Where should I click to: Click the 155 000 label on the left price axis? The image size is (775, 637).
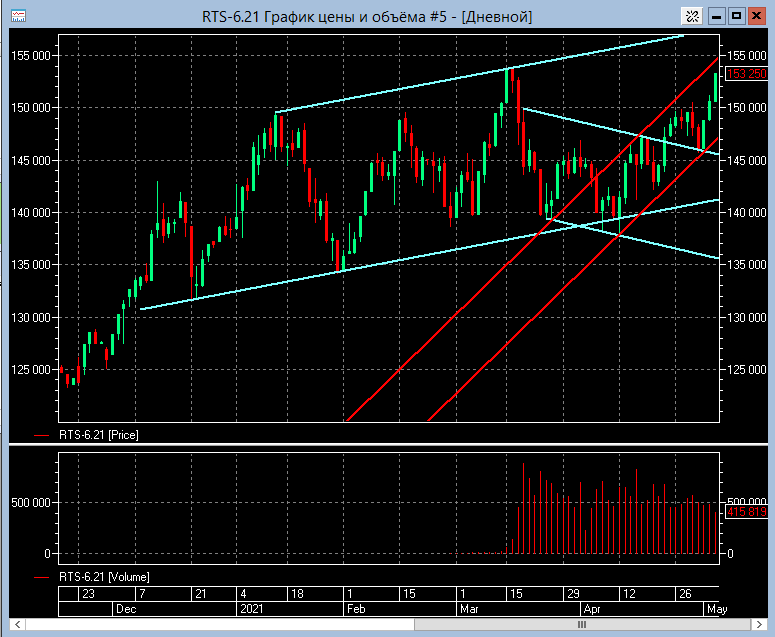(31, 56)
